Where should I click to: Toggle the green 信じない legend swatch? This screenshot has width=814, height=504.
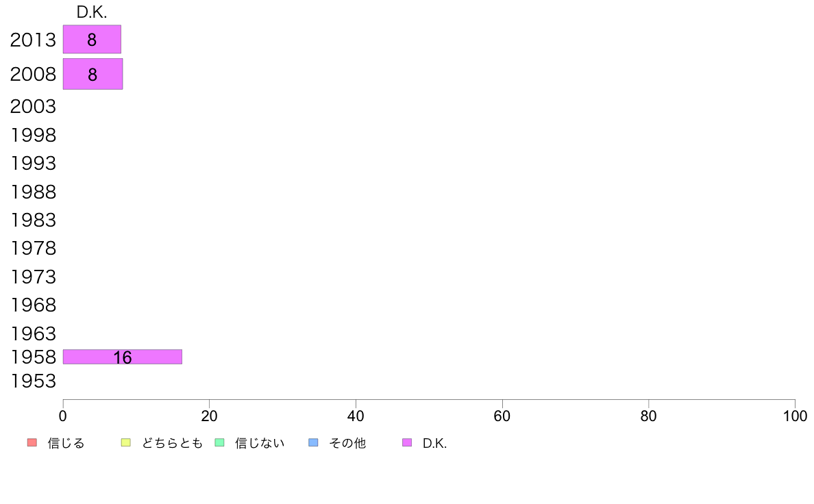tap(219, 442)
